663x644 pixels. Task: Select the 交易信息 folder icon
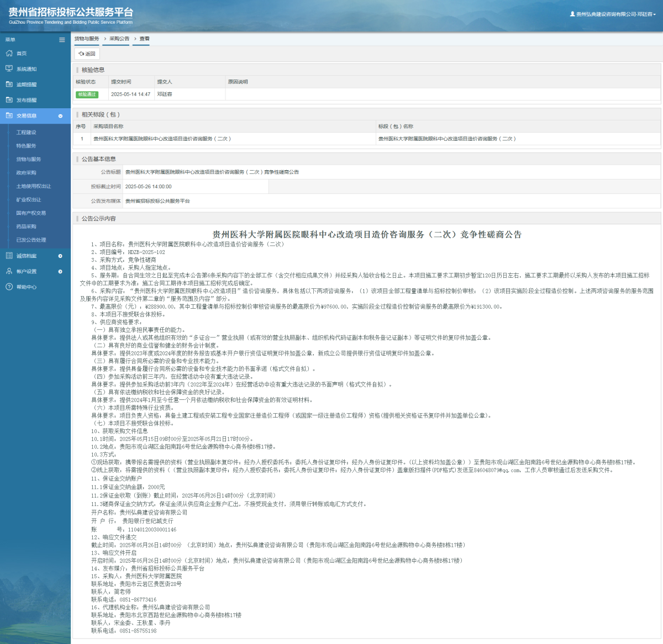point(9,115)
